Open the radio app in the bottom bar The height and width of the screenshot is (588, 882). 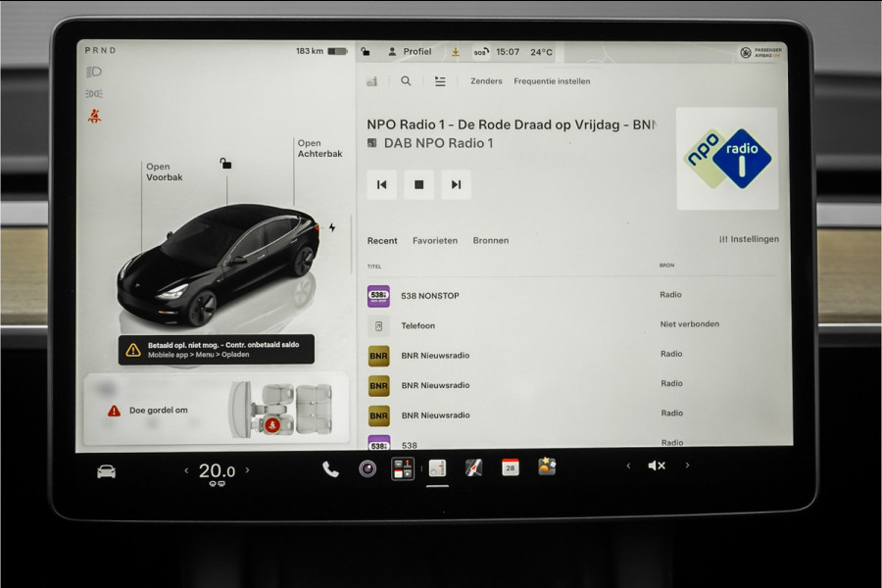438,468
